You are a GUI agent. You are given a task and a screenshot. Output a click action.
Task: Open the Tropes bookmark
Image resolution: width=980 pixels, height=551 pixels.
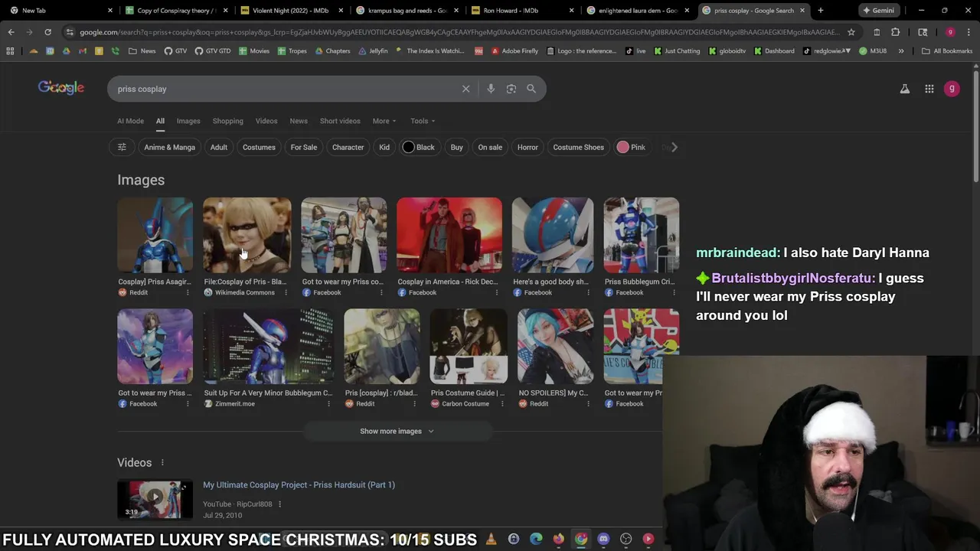[x=292, y=51]
